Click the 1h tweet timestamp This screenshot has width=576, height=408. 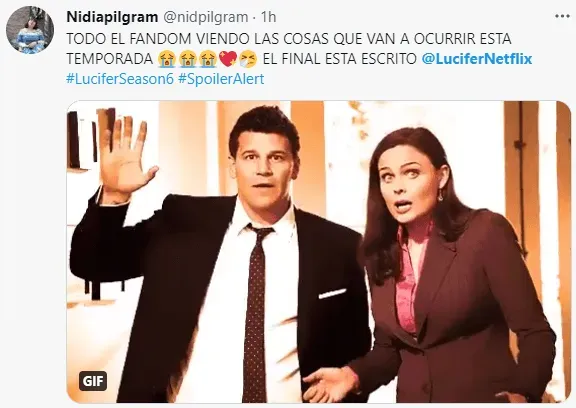269,17
